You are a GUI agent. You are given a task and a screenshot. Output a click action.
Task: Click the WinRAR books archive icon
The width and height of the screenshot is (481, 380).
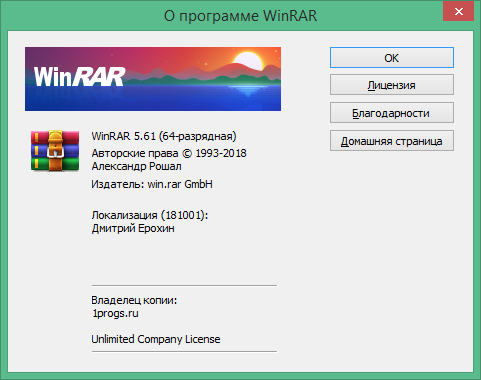click(x=55, y=151)
